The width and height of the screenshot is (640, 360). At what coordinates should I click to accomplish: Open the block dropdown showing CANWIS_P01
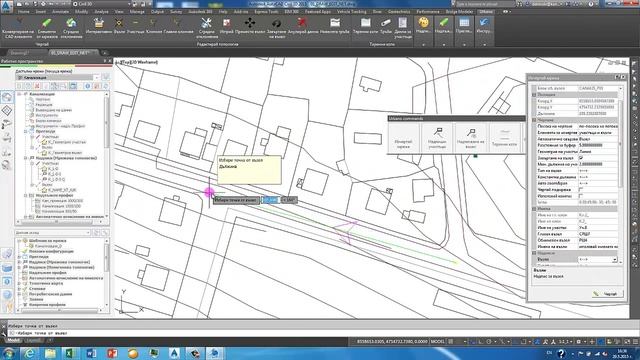pos(620,88)
